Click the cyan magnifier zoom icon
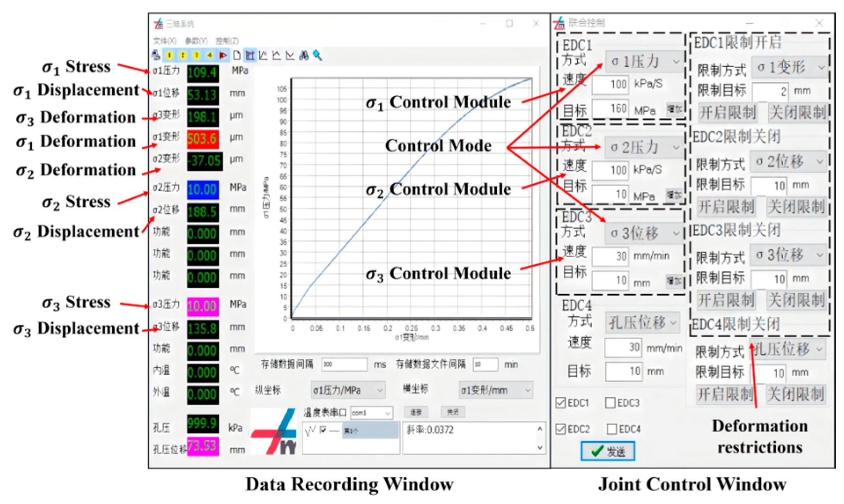This screenshot has height=504, width=844. 317,55
